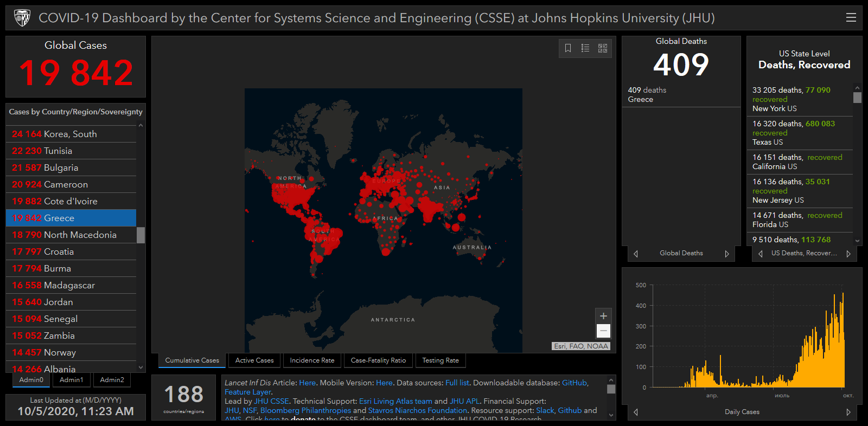Select Tunisia in country list
Viewport: 868px width, 426px height.
[71, 151]
